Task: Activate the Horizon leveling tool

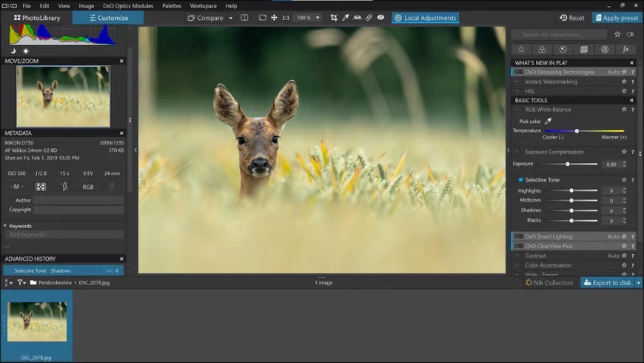Action: point(358,18)
